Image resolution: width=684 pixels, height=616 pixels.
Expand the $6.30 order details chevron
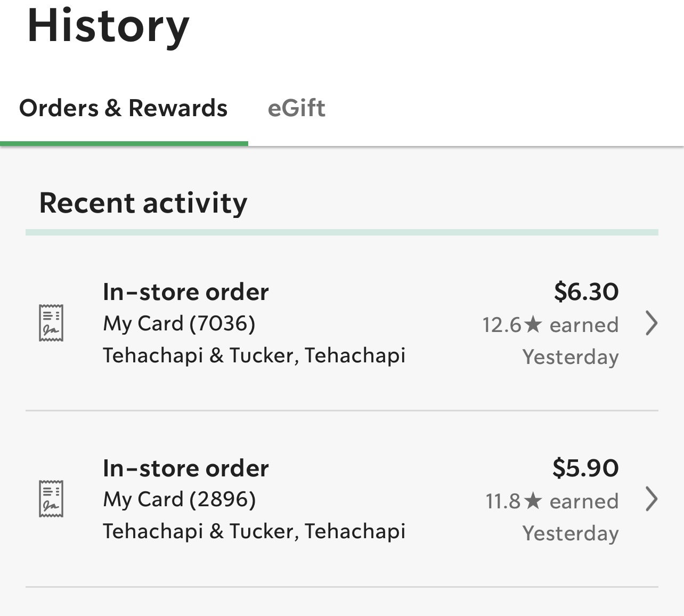point(651,323)
